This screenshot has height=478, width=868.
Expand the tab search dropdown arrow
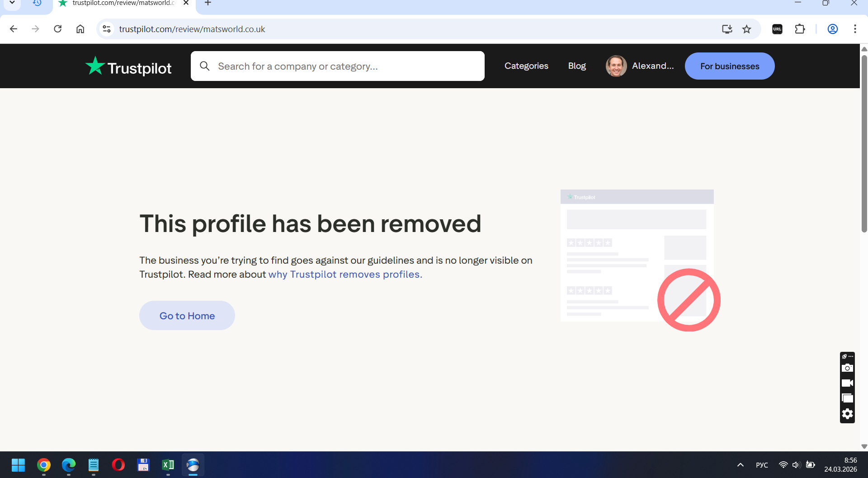tap(12, 3)
